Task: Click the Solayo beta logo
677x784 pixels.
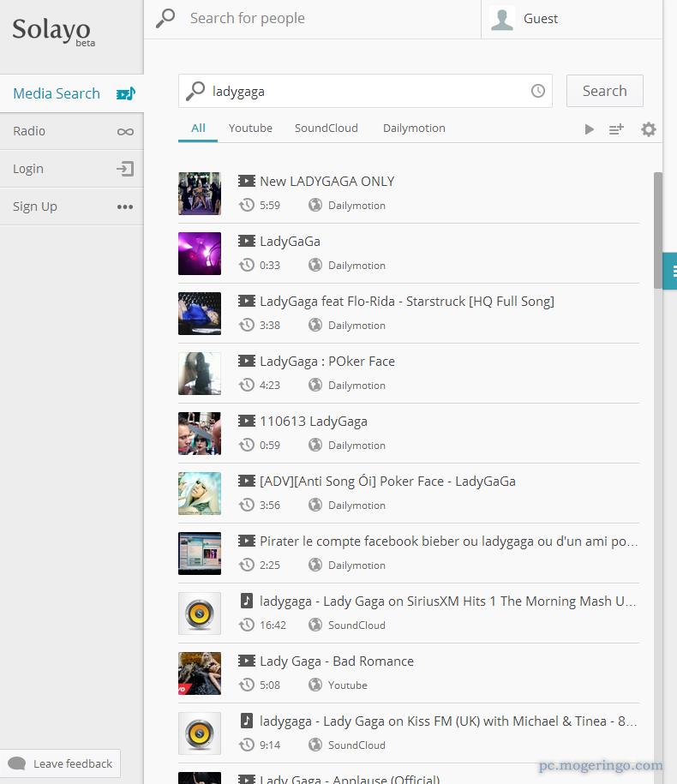Action: 53,31
